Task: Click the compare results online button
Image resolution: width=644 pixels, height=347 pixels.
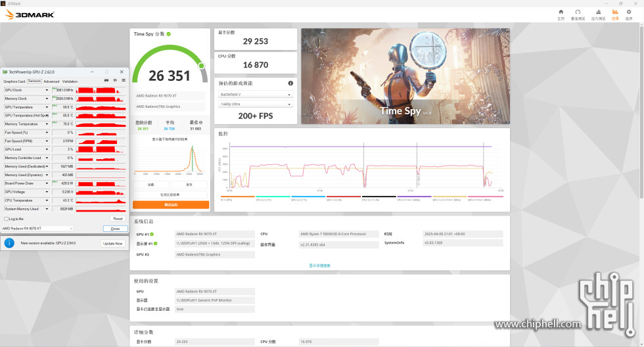Action: click(170, 195)
